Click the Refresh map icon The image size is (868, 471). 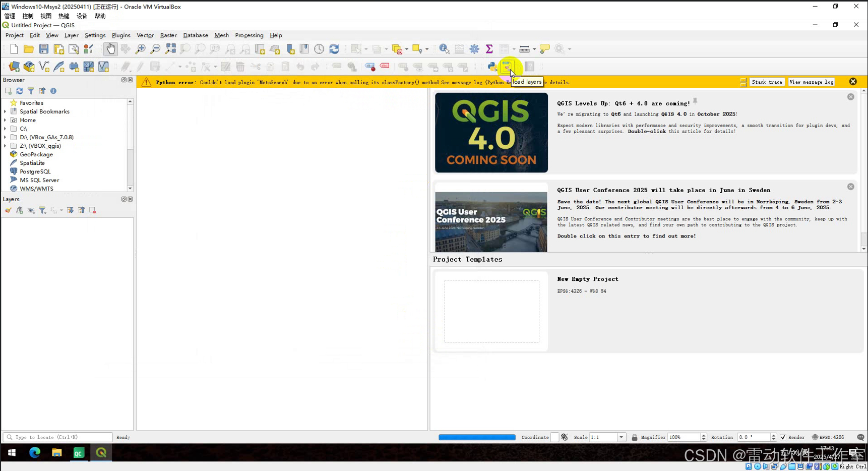tap(334, 49)
